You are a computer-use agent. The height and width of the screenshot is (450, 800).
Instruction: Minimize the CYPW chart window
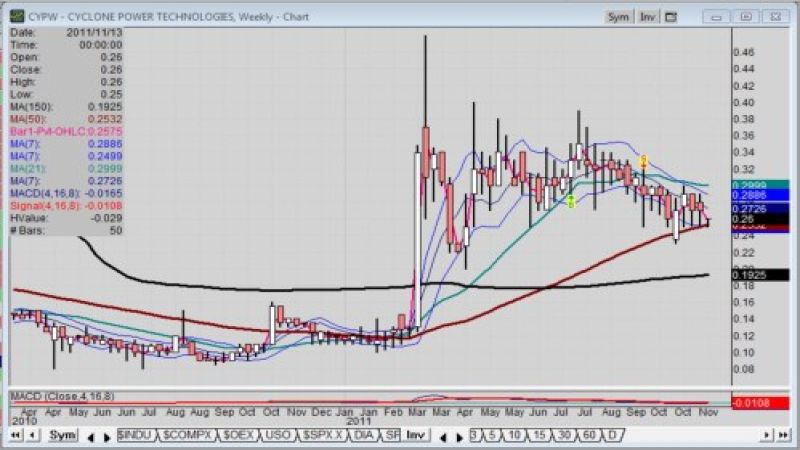[x=716, y=17]
